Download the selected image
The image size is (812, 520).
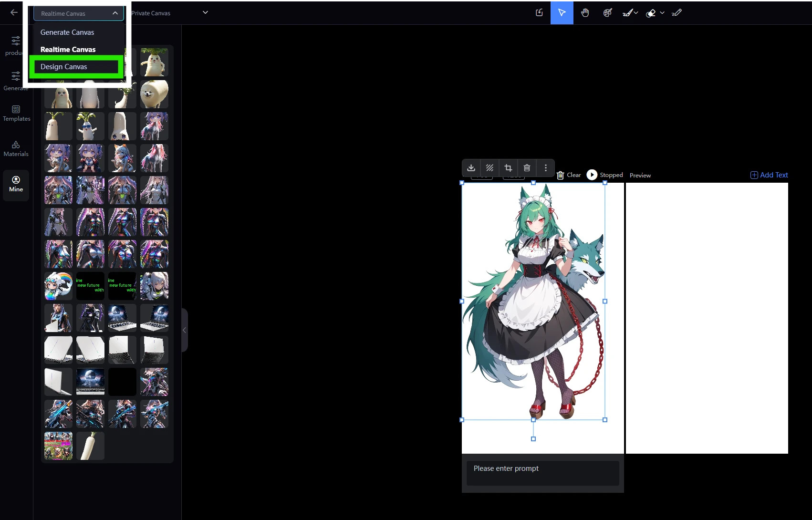[x=471, y=168]
